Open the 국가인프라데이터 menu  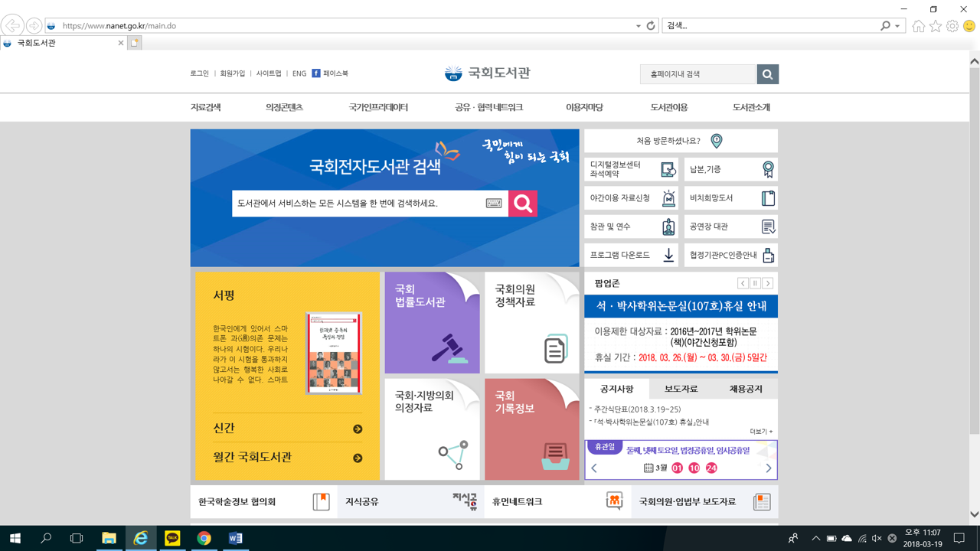(378, 108)
